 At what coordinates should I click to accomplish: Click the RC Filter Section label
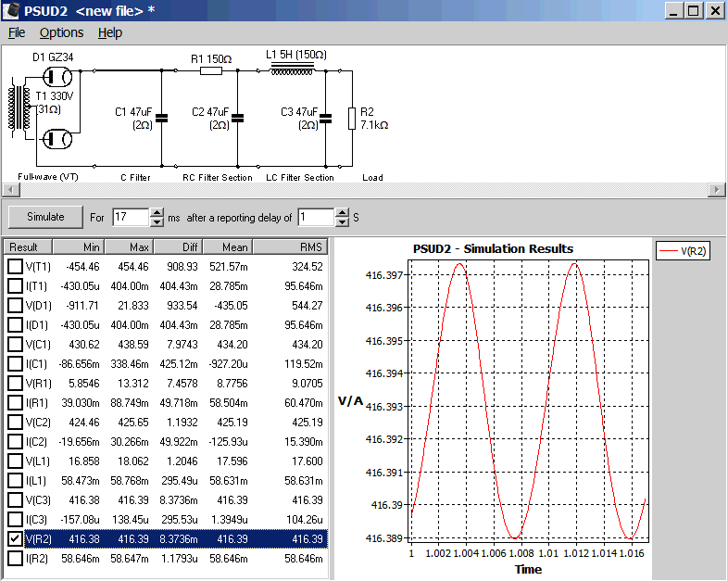[x=218, y=177]
